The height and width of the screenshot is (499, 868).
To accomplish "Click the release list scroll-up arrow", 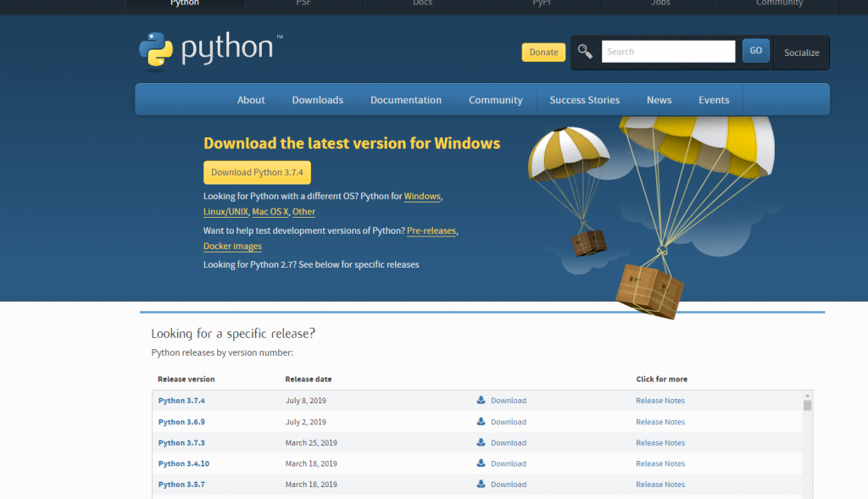I will (x=807, y=396).
